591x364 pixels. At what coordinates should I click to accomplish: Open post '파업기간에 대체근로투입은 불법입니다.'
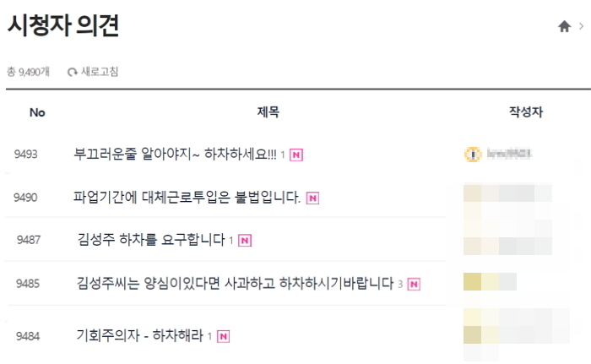(x=187, y=198)
